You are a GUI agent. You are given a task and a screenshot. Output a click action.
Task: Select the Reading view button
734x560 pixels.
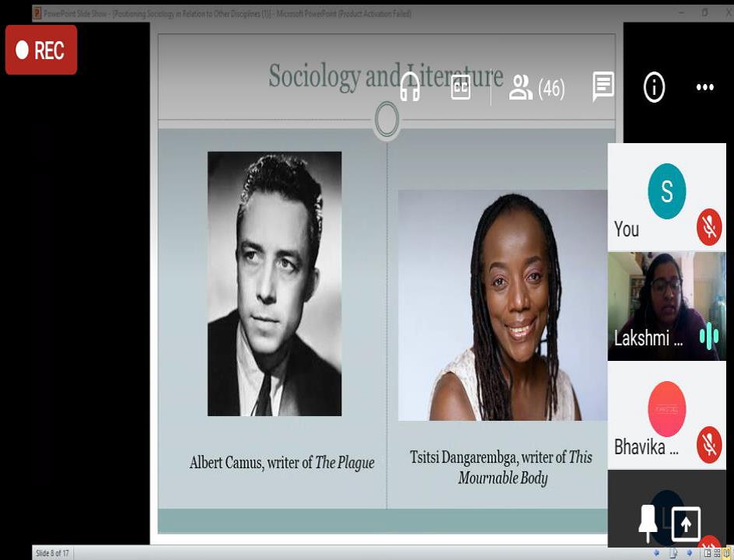[727, 553]
